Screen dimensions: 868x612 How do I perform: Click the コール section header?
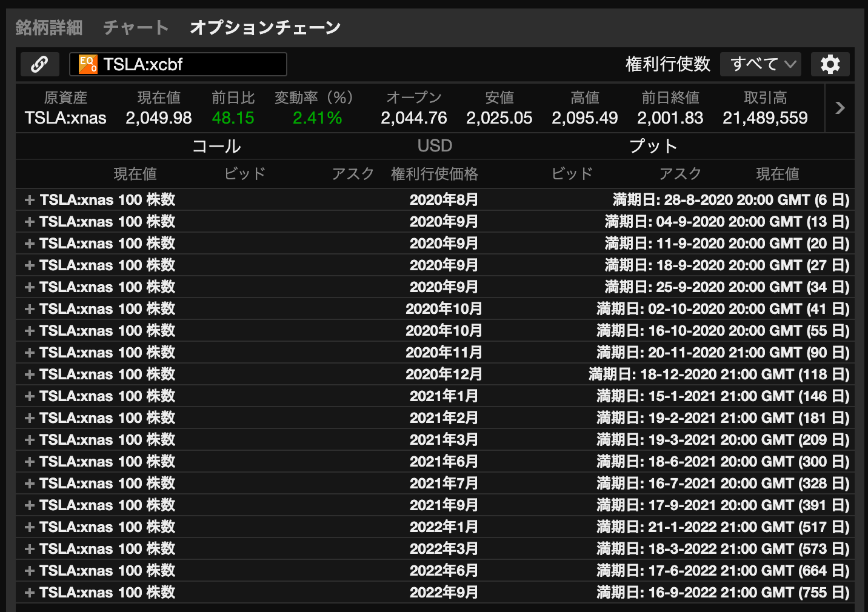(216, 146)
